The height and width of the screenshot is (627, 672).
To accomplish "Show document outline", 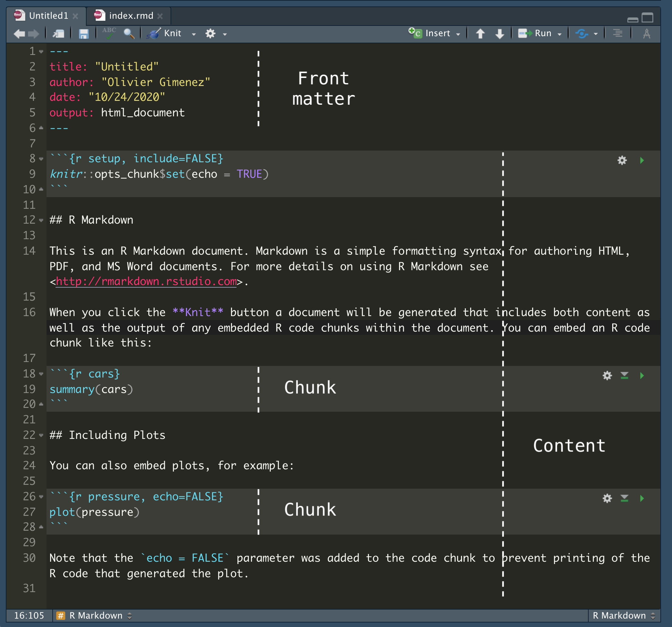I will (x=618, y=34).
